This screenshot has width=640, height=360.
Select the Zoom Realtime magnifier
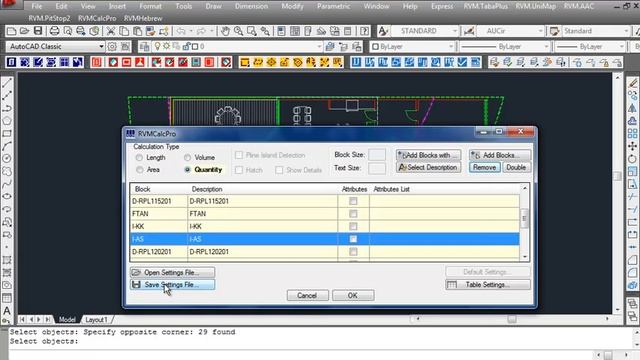pyautogui.click(x=238, y=31)
